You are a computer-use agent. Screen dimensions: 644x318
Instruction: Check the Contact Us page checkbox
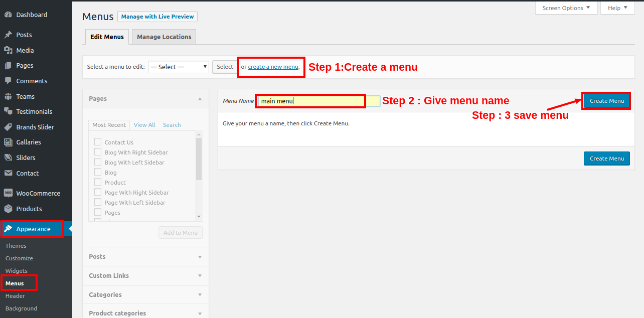[x=98, y=142]
